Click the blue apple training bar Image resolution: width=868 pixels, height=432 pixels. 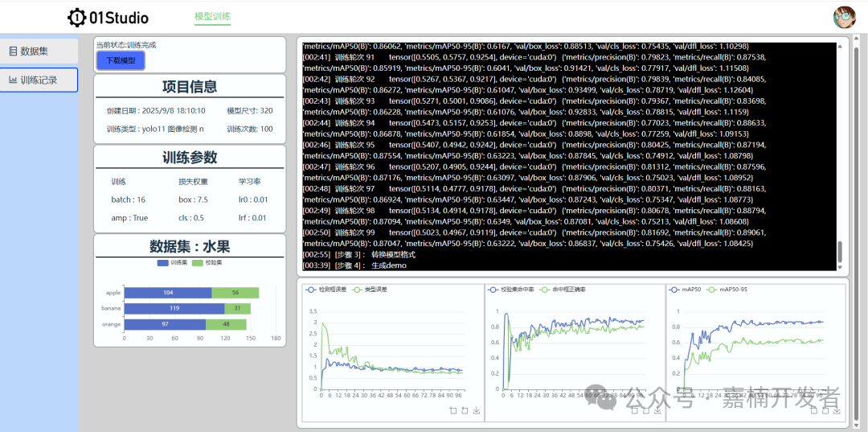(167, 293)
